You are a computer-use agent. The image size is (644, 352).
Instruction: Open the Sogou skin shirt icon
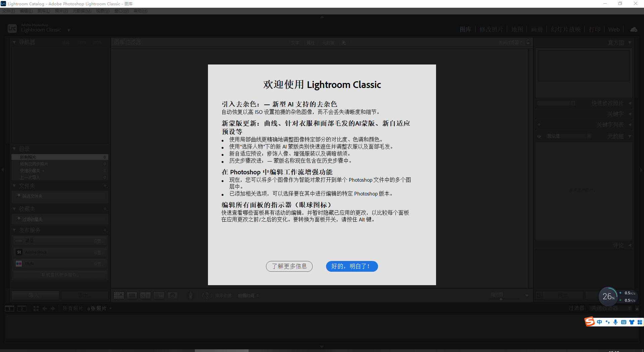(x=632, y=322)
